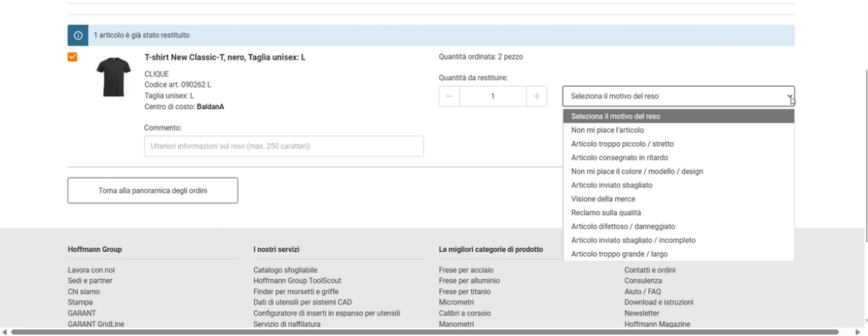Click the plus quantity button
The height and width of the screenshot is (336, 868).
pos(537,96)
